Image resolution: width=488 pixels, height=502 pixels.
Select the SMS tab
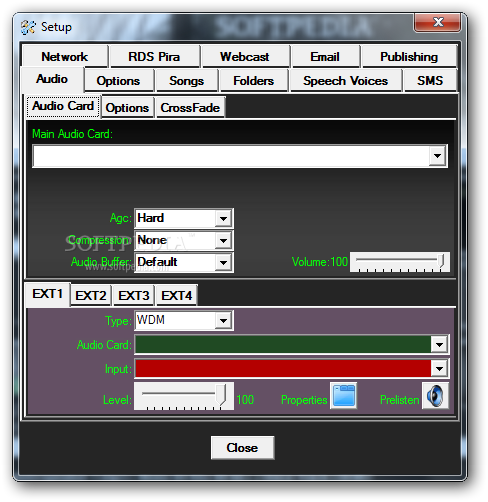coord(430,81)
